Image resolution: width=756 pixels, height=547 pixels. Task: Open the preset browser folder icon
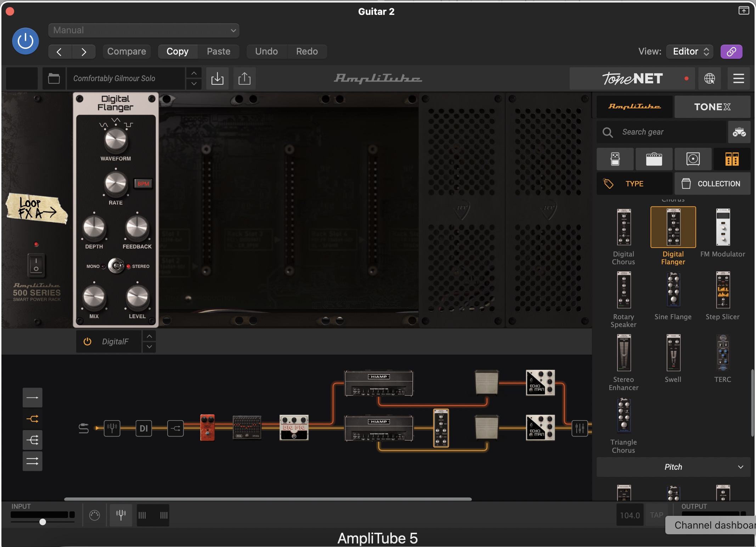coord(54,78)
